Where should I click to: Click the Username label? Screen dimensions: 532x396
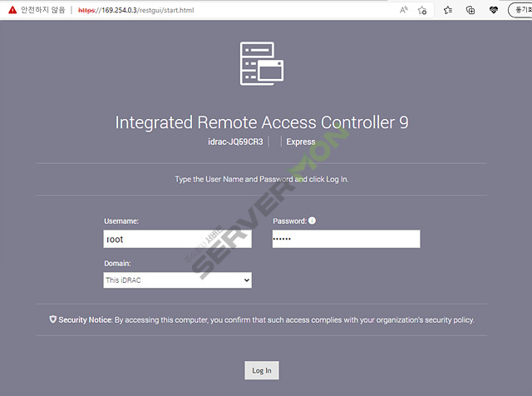(x=121, y=221)
